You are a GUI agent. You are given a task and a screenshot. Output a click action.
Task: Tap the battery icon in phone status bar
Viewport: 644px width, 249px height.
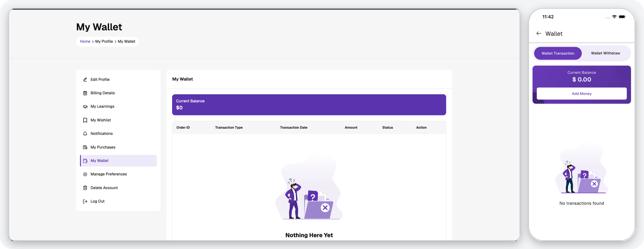coord(622,16)
